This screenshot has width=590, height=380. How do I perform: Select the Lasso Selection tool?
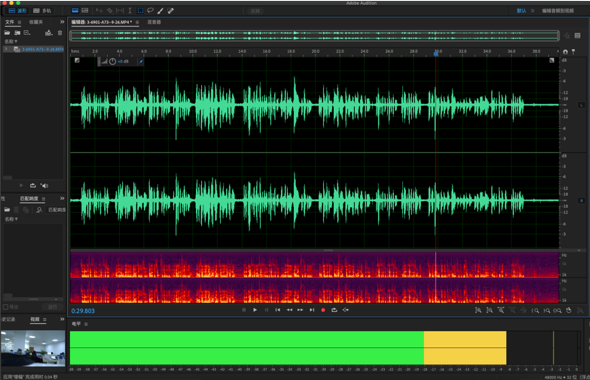(x=151, y=11)
